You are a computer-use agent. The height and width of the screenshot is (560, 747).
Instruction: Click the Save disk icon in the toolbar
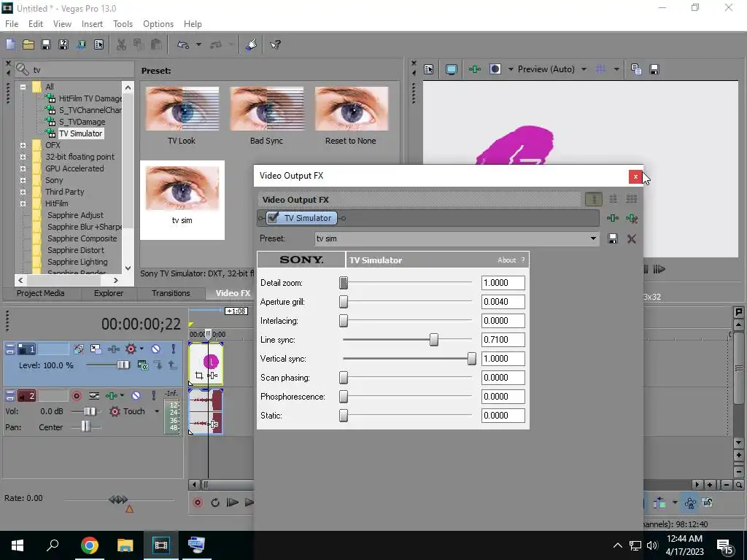click(x=46, y=44)
